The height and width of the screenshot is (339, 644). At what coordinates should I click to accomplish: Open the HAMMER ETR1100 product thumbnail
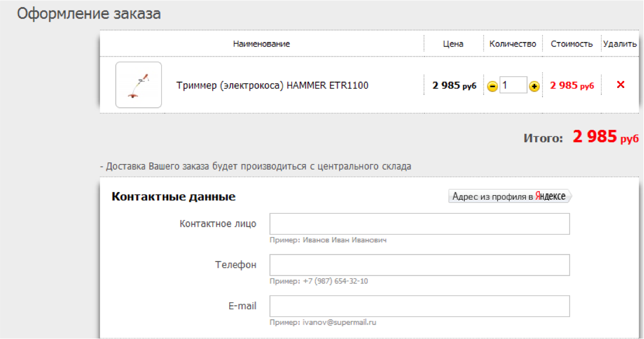[138, 85]
